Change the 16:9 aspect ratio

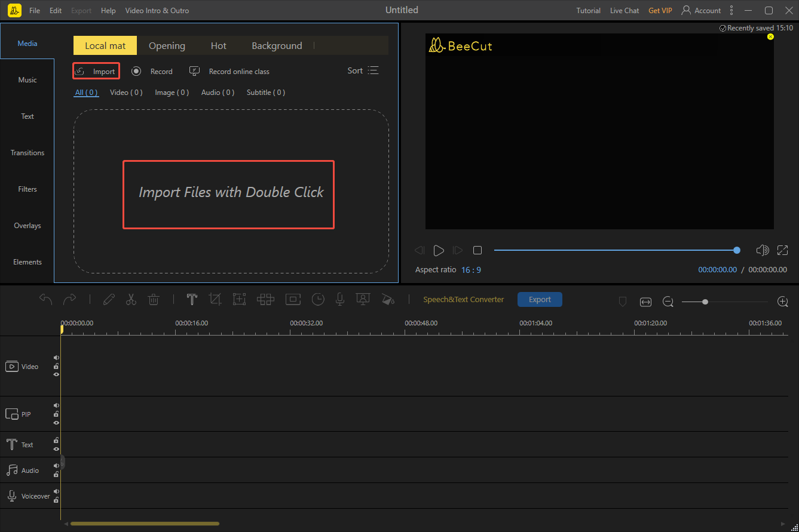point(472,269)
